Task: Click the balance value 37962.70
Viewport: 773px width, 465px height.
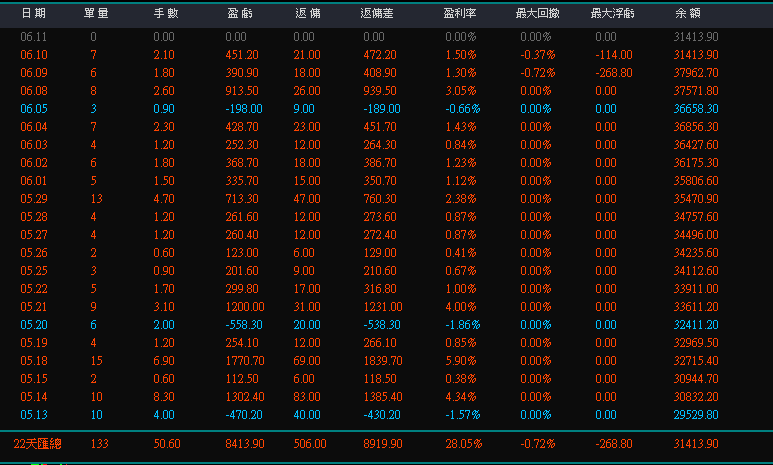Action: (696, 73)
